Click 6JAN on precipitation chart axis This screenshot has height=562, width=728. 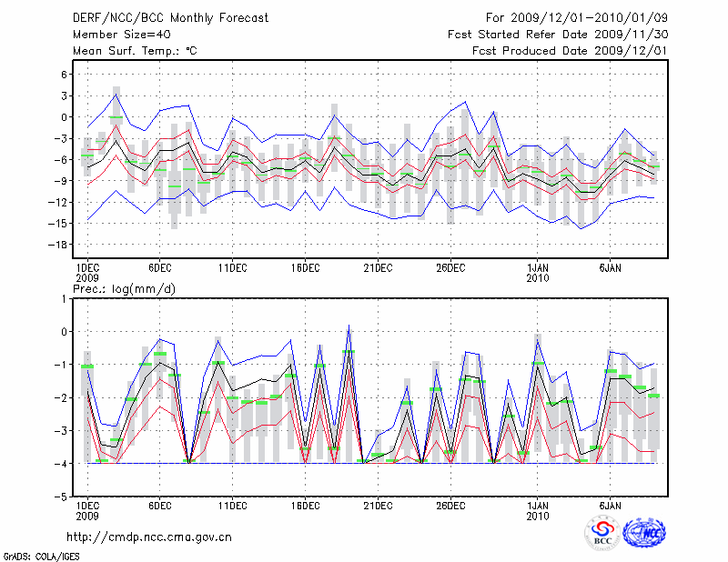coord(610,505)
